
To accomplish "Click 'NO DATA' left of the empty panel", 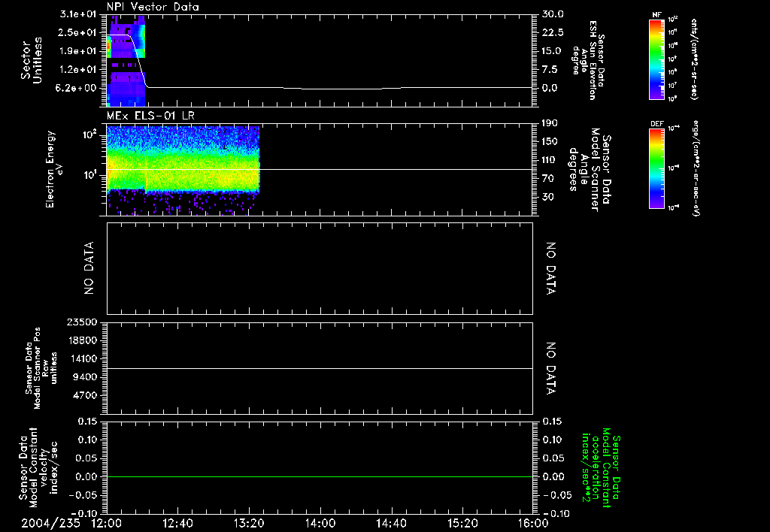I will pos(89,268).
